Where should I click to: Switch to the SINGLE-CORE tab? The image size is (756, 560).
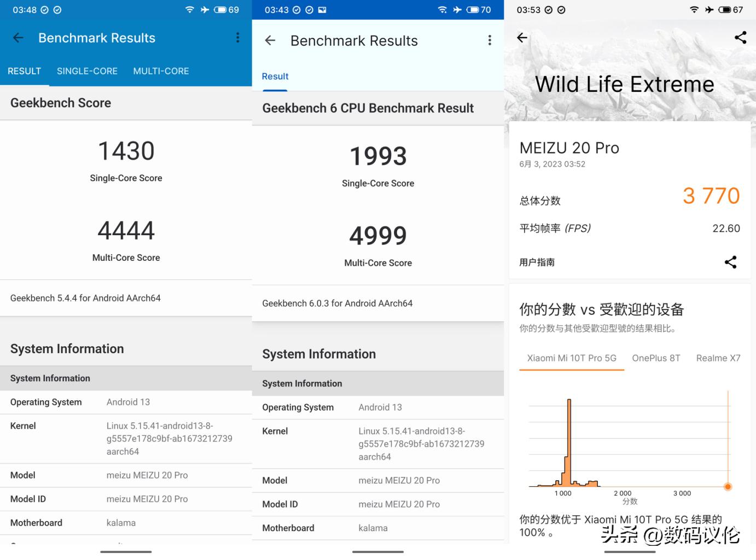tap(87, 71)
